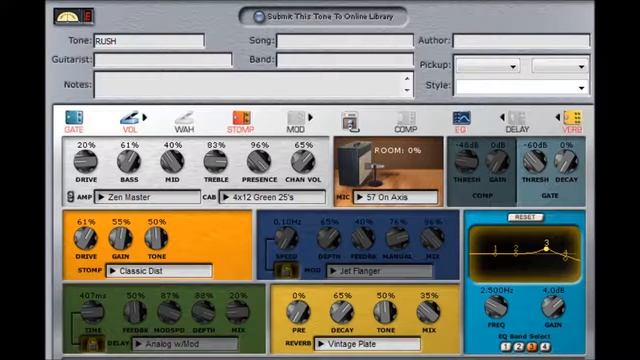The height and width of the screenshot is (360, 640).
Task: Click the arrow left of DELAY icon
Action: coord(502,118)
